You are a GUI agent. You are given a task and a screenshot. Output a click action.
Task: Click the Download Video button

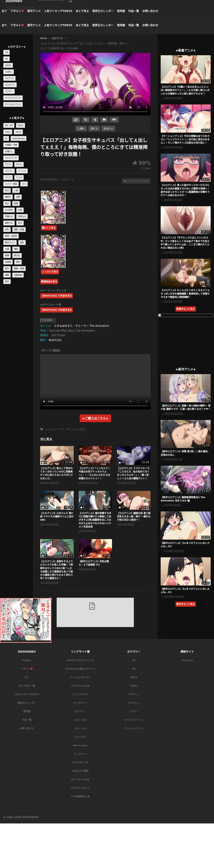[x=136, y=181]
